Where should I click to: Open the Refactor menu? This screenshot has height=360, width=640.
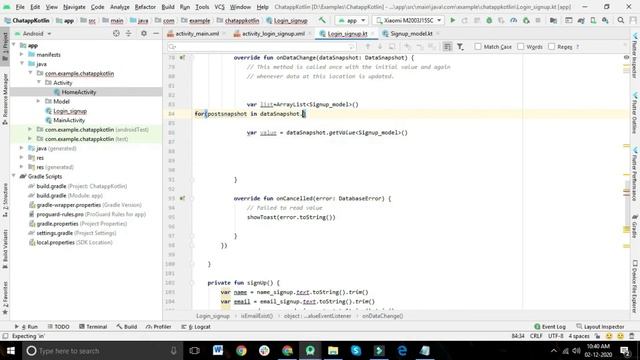pyautogui.click(x=145, y=7)
